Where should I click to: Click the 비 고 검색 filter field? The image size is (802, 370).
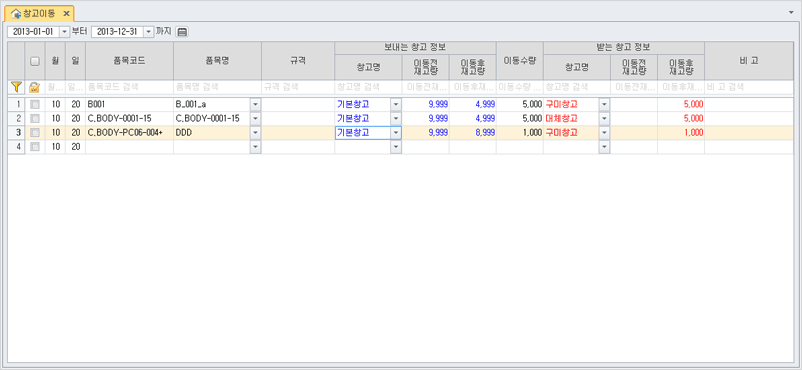[x=749, y=87]
